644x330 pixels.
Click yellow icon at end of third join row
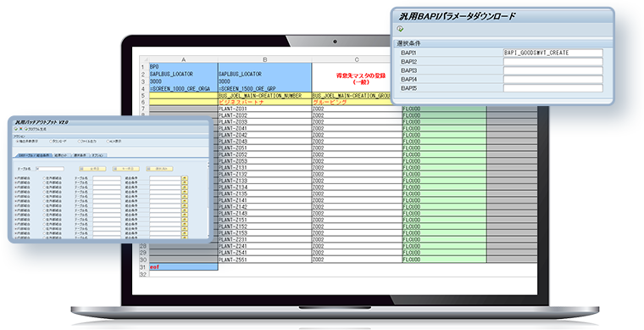point(185,187)
